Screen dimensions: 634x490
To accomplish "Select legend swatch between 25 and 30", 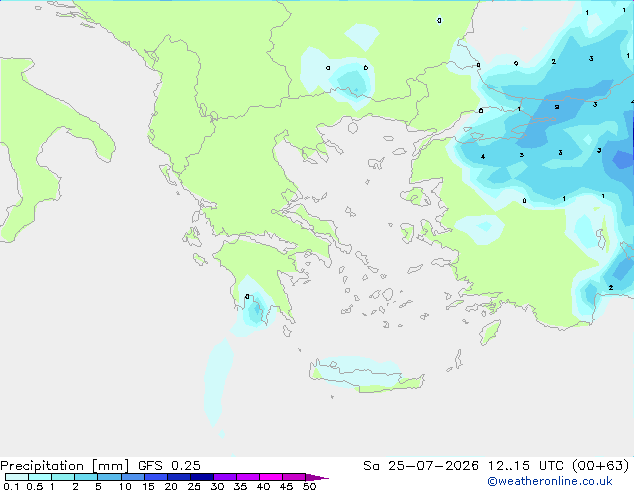I will 202,477.
